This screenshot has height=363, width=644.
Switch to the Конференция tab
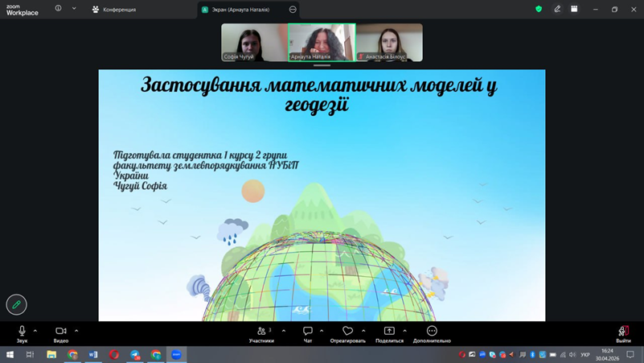pyautogui.click(x=114, y=10)
